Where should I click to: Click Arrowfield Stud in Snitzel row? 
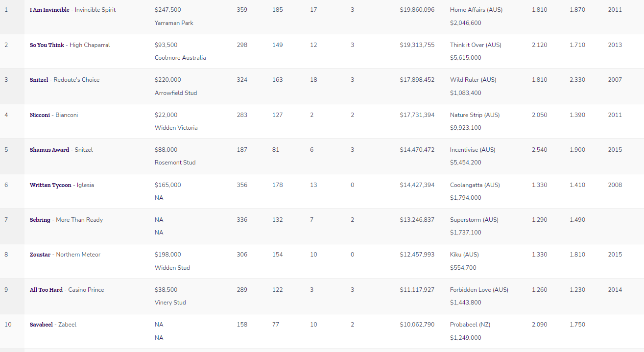pos(176,93)
